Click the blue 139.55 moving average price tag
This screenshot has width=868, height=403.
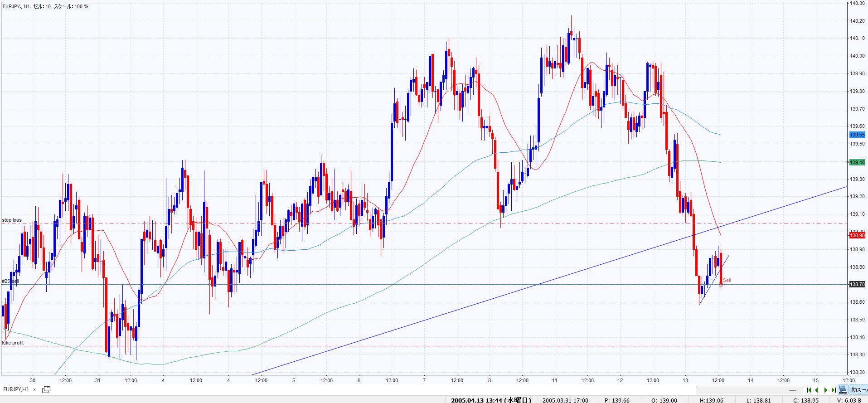pos(857,135)
